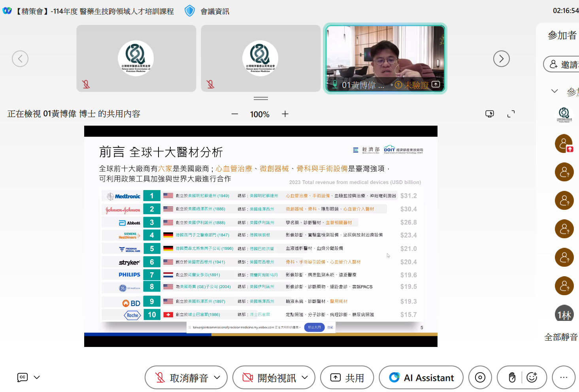Click $31.2 revenue value in slide
The height and width of the screenshot is (392, 579).
[x=409, y=196]
